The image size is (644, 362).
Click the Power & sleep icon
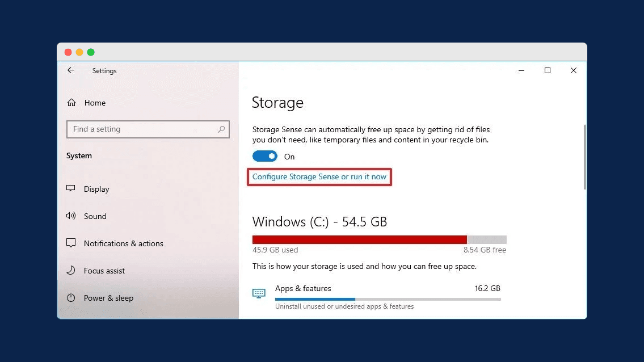pos(71,298)
